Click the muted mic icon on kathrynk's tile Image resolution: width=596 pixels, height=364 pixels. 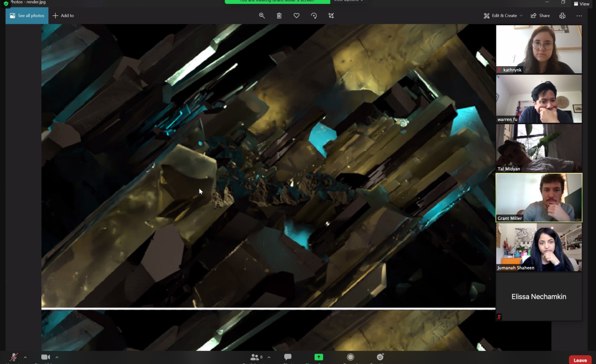click(500, 70)
